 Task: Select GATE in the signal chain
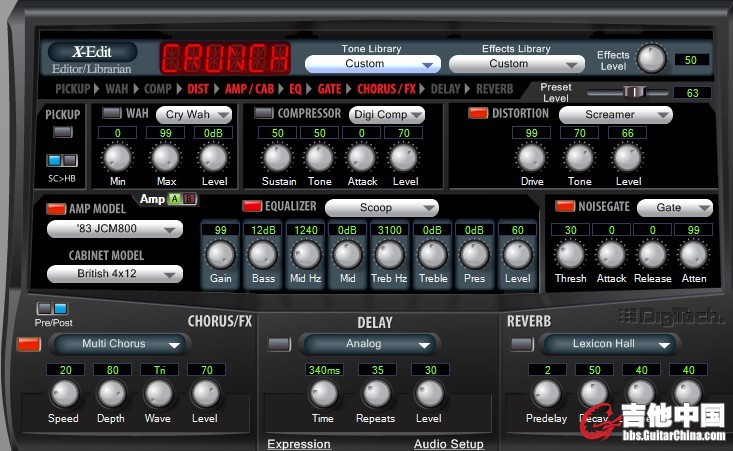[x=330, y=89]
